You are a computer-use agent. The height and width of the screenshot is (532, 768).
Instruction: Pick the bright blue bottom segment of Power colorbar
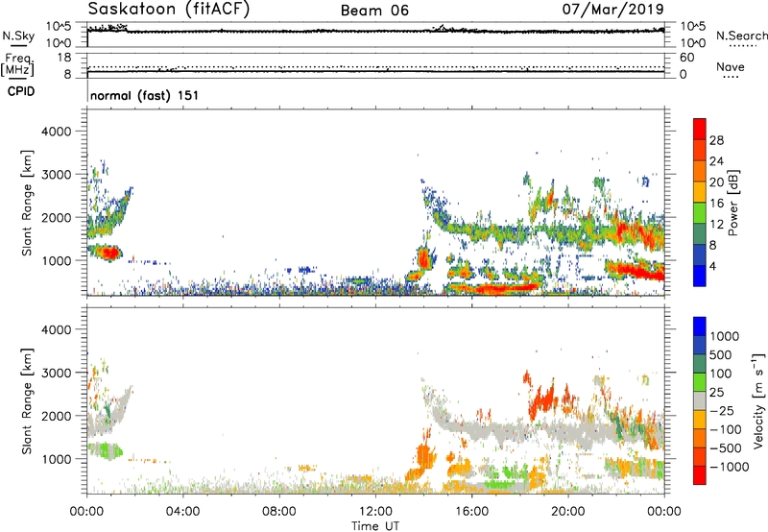tap(700, 276)
